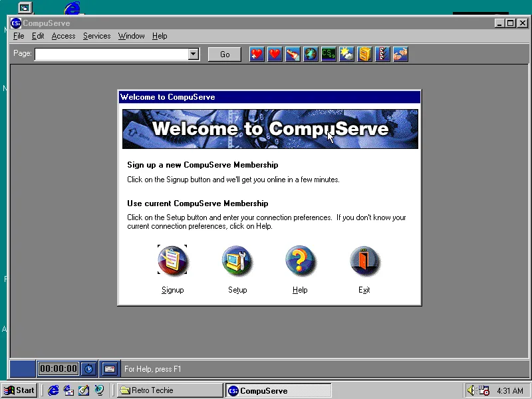
Task: Click the Welcome to CompuServe banner image
Action: click(x=270, y=129)
